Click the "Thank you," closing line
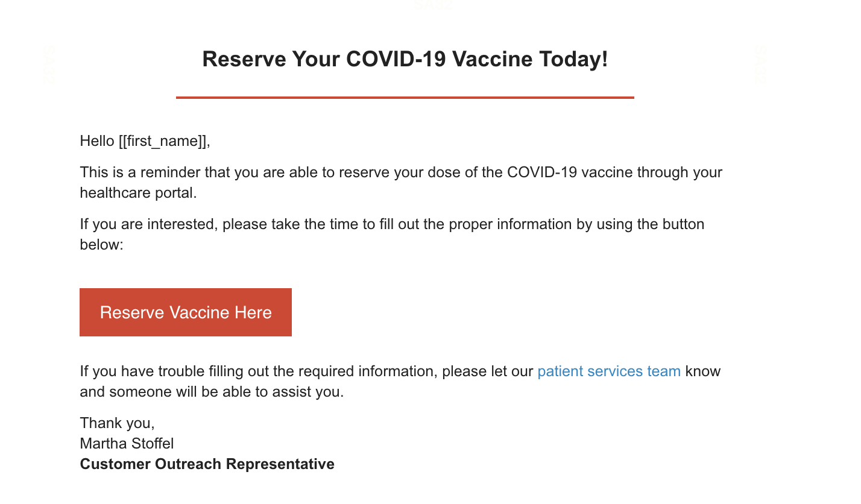Image resolution: width=861 pixels, height=504 pixels. tap(117, 423)
